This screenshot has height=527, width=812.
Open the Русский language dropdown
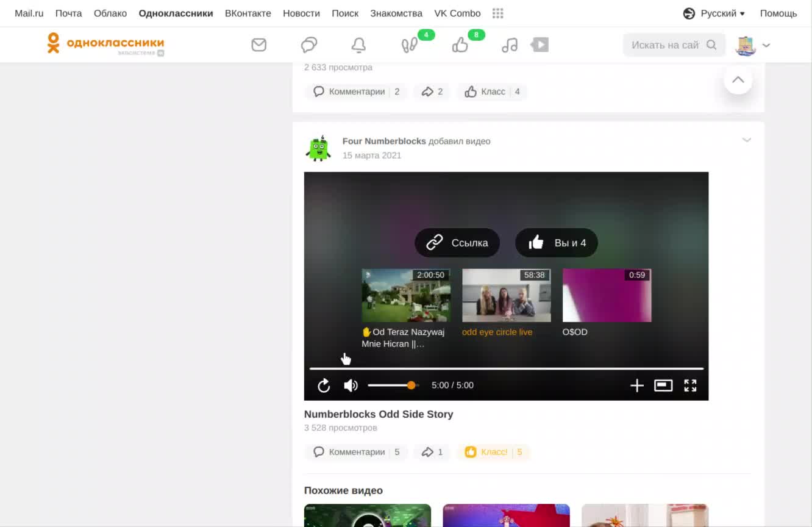coord(723,13)
